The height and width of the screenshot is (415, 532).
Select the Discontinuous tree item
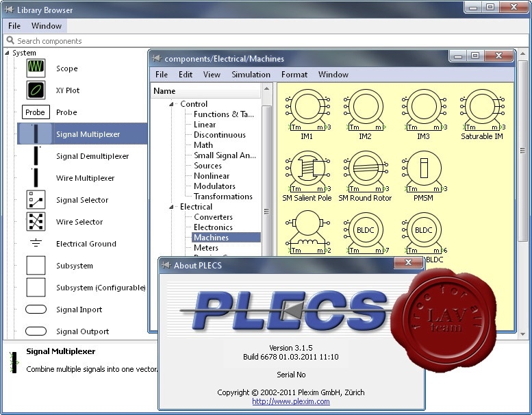[220, 135]
